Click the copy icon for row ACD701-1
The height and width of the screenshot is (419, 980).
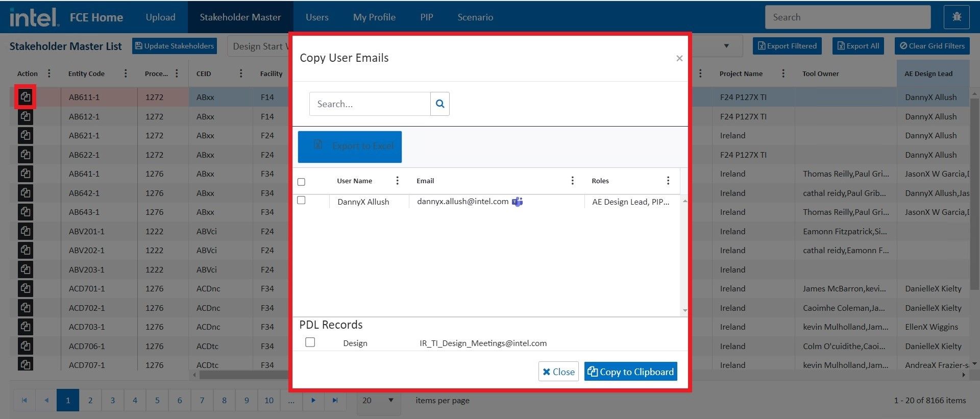coord(25,289)
